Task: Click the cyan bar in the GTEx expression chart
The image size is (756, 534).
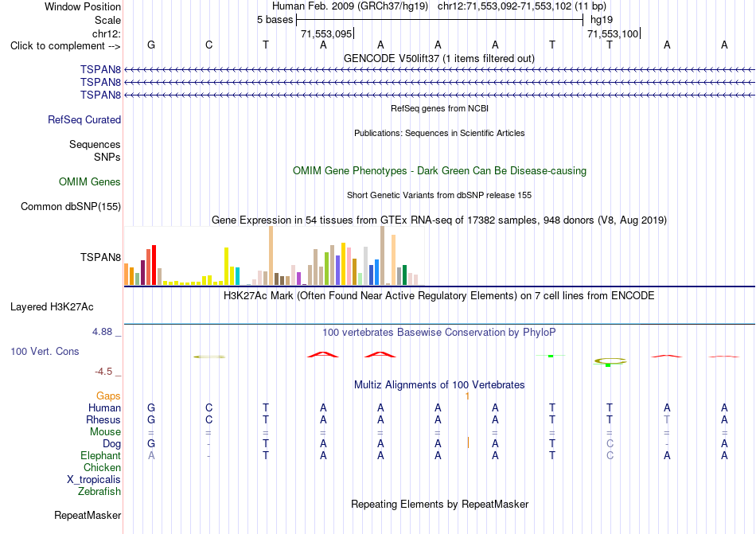Action: 237,276
